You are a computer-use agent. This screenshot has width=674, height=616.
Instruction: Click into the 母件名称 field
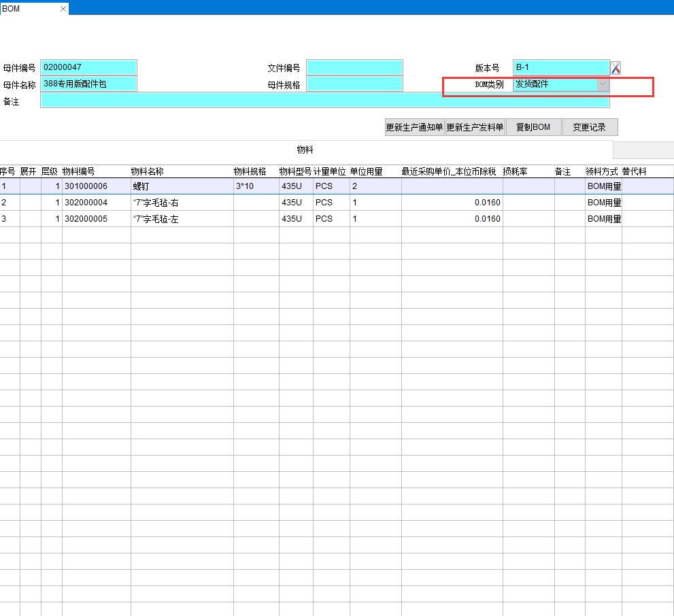pyautogui.click(x=88, y=84)
